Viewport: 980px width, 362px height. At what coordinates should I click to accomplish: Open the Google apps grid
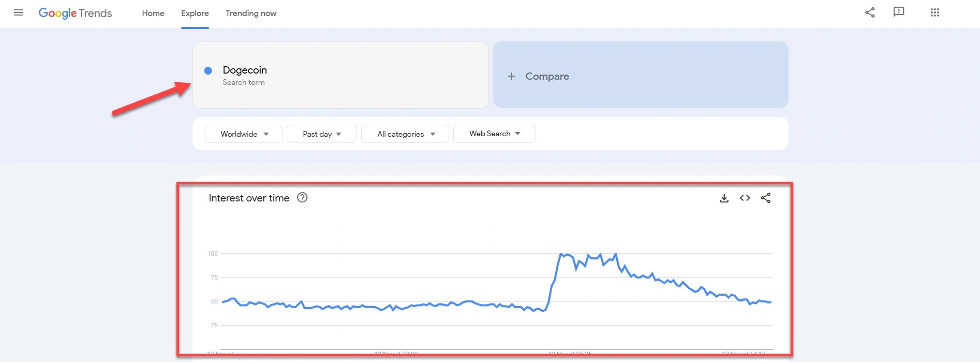tap(934, 13)
